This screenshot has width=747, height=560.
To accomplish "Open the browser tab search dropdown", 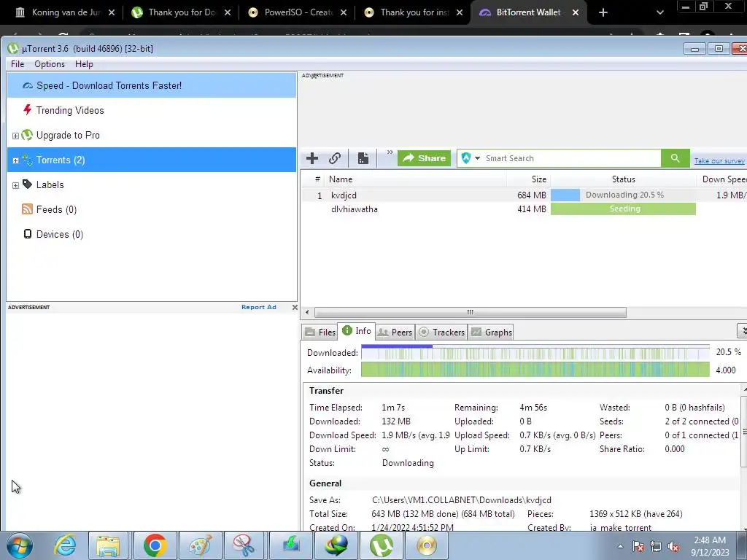I will pos(659,12).
